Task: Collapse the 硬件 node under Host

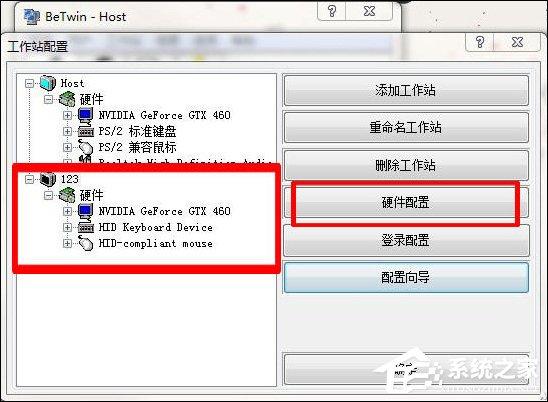Action: (49, 99)
